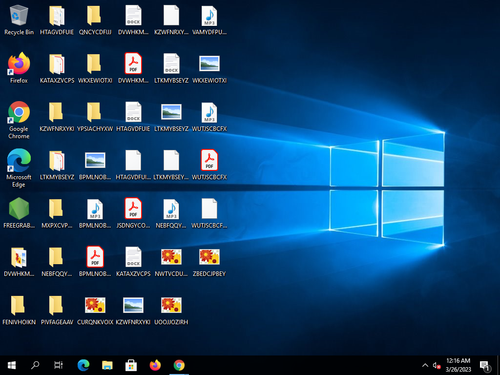Select the HTAGVDFUIE folder on the desktop

coord(57,20)
